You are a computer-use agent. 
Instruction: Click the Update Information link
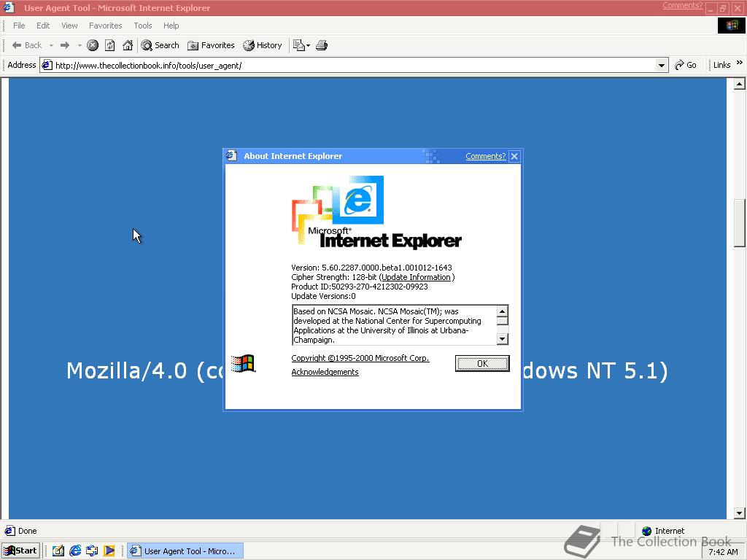coord(416,277)
